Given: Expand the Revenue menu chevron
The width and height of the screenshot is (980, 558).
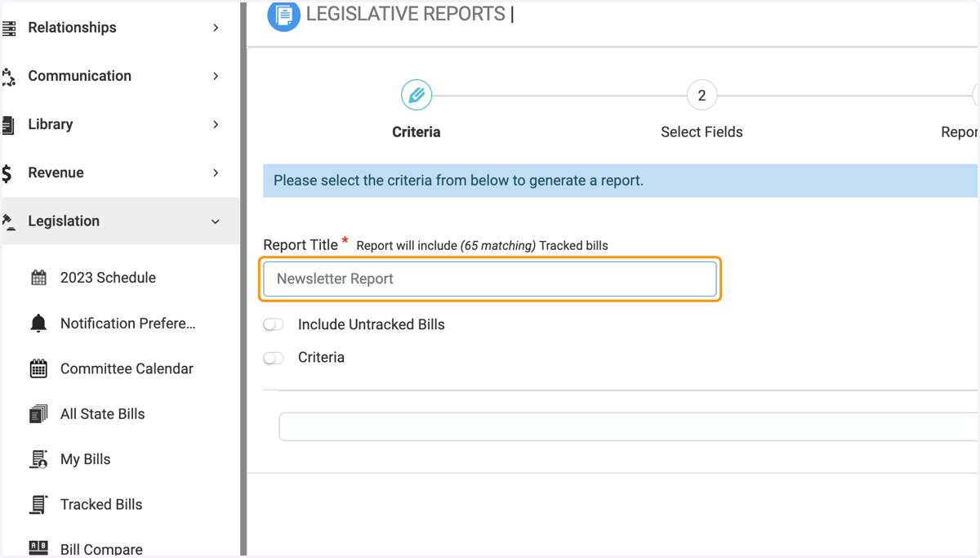Looking at the screenshot, I should click(x=216, y=172).
